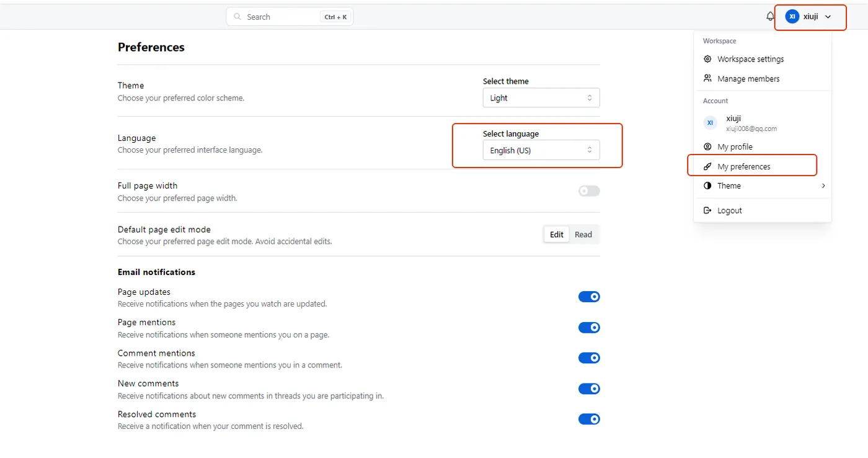The image size is (868, 458).
Task: Choose Read as default page mode
Action: 583,235
